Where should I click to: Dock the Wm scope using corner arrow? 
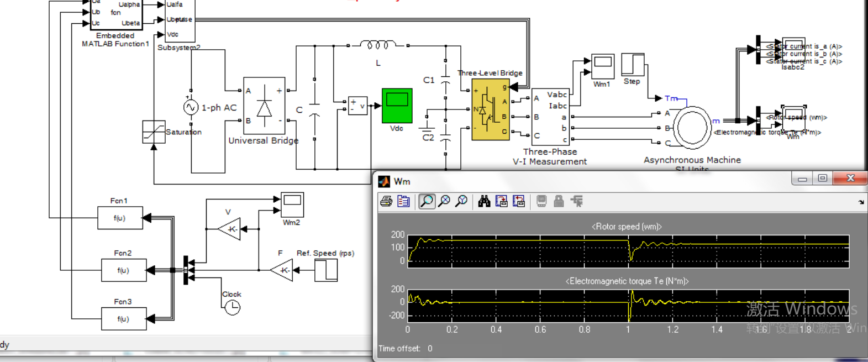(x=861, y=202)
